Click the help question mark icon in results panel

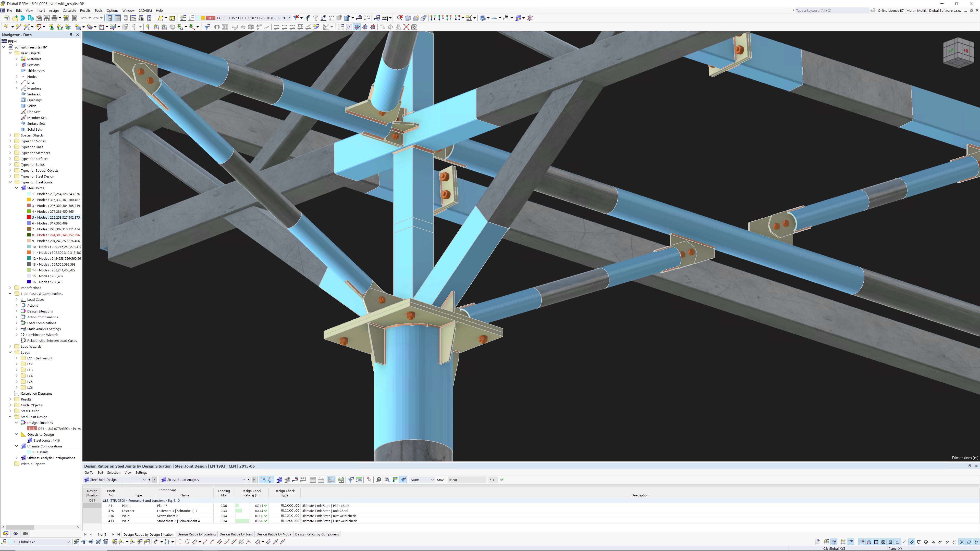[379, 480]
